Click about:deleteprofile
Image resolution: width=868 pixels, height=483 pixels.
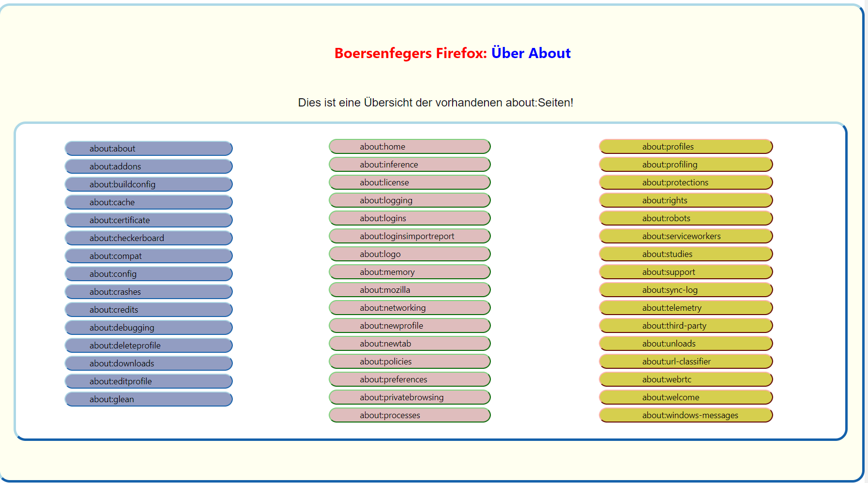click(149, 346)
